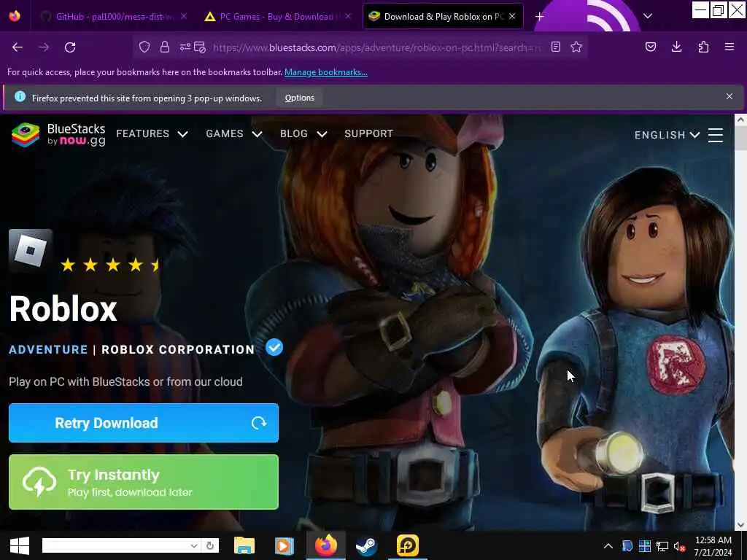The image size is (747, 560).
Task: Open the Save to Pocket icon
Action: click(651, 47)
